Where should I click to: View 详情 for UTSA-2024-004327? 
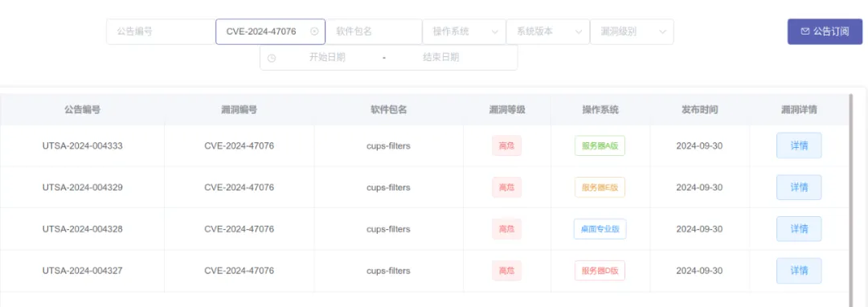[799, 271]
